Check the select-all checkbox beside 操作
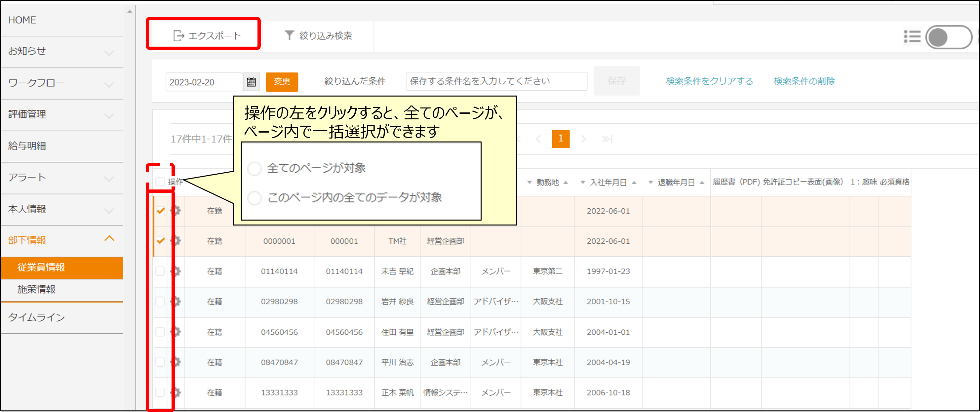Image resolution: width=980 pixels, height=412 pixels. (x=160, y=182)
